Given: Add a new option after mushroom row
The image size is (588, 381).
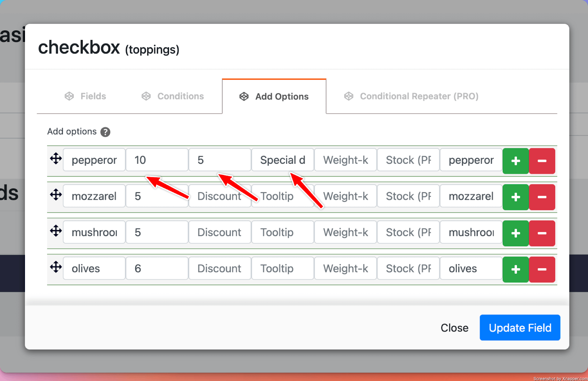Looking at the screenshot, I should point(515,233).
